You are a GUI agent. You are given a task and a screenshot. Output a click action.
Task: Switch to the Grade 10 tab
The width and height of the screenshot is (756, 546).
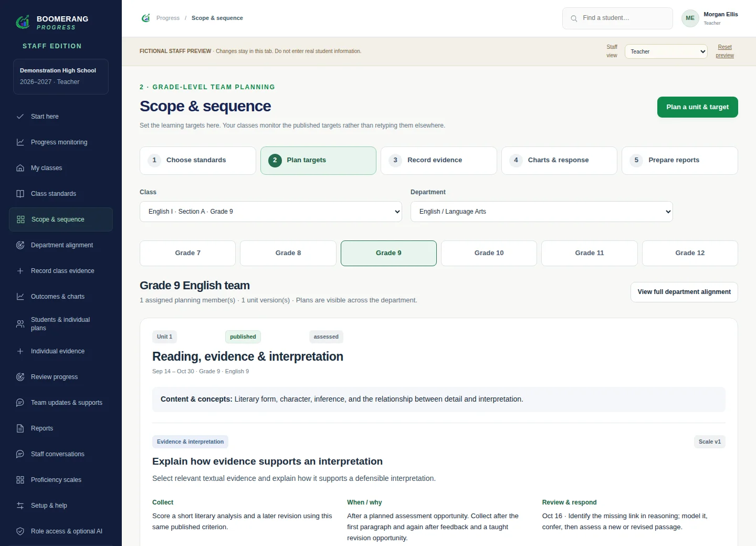(489, 254)
